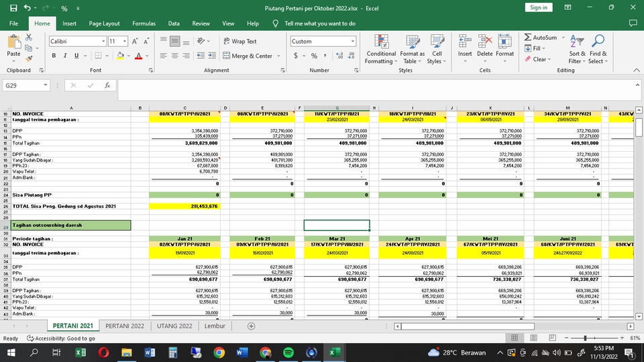Open Sort & Filter menu
Image resolution: width=644 pixels, height=362 pixels.
(577, 50)
